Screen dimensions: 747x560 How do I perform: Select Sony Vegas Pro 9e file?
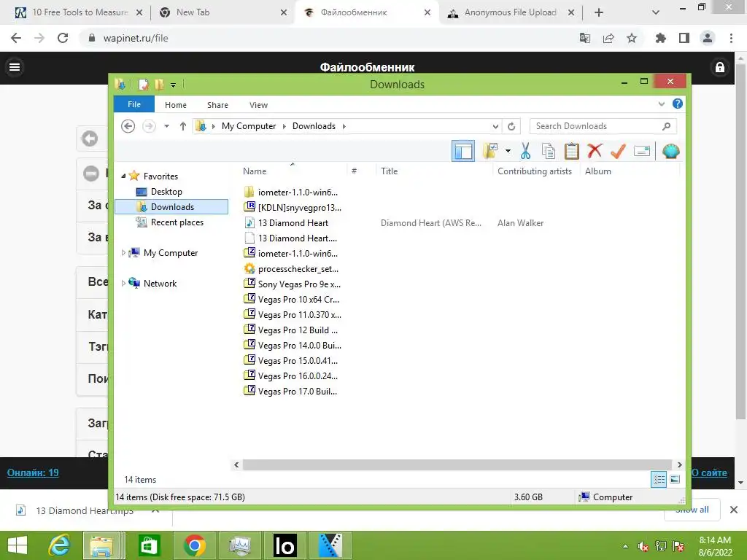pos(293,284)
